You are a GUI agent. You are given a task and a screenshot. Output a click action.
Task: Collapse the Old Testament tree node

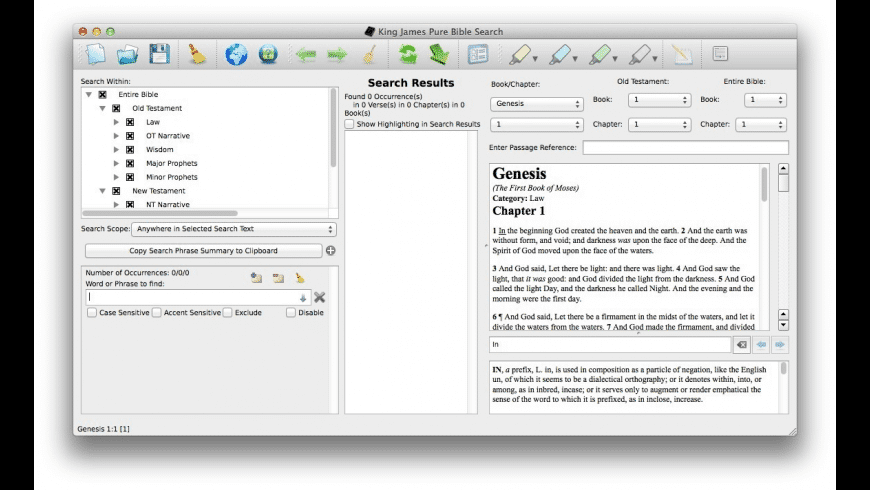click(103, 108)
